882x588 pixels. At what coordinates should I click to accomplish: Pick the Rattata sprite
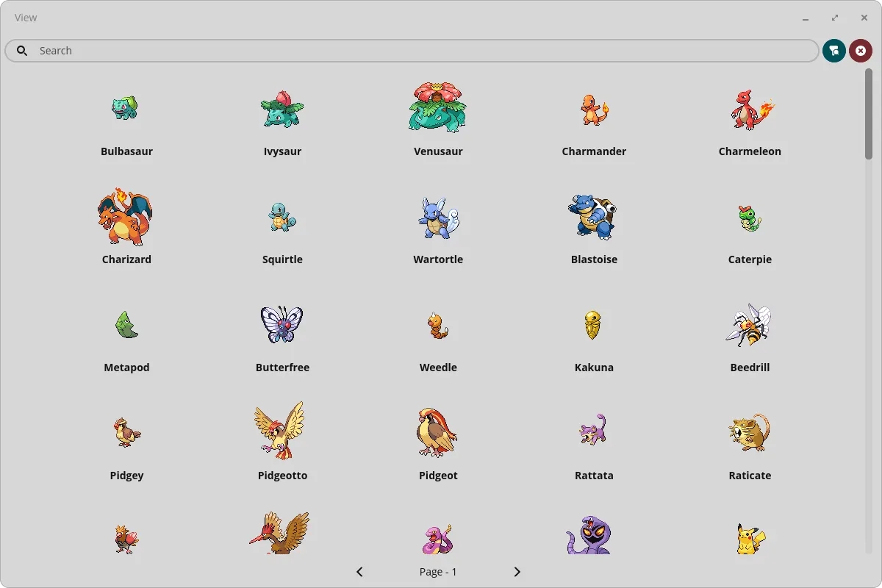(x=593, y=430)
